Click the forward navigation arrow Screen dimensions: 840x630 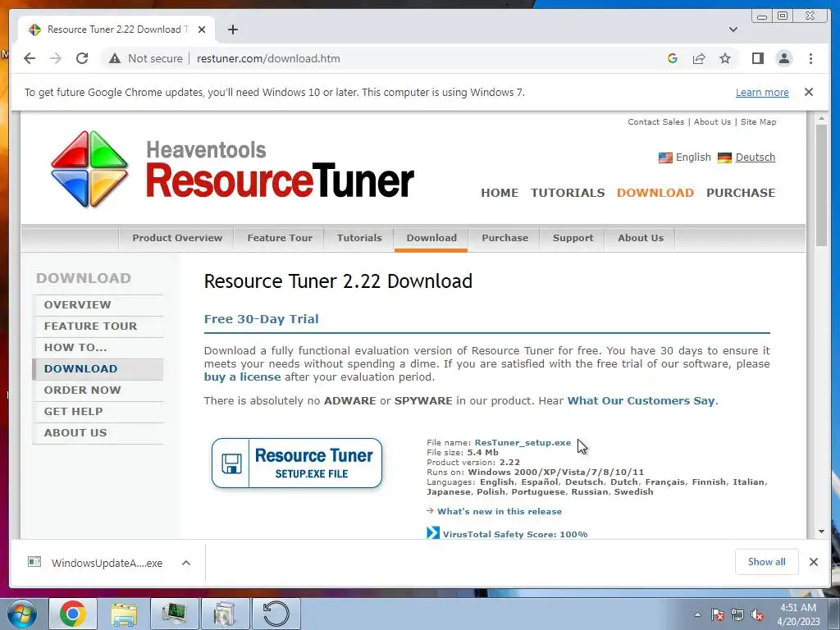coord(56,58)
